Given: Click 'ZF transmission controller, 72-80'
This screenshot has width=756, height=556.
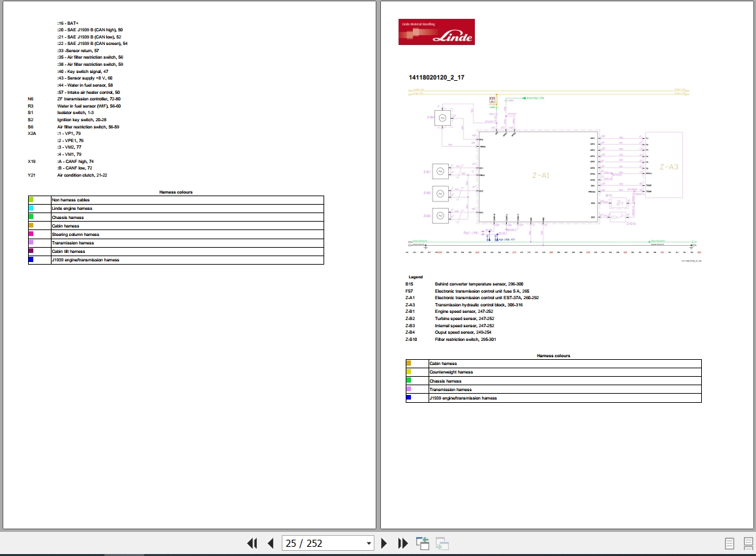Looking at the screenshot, I should click(89, 99).
